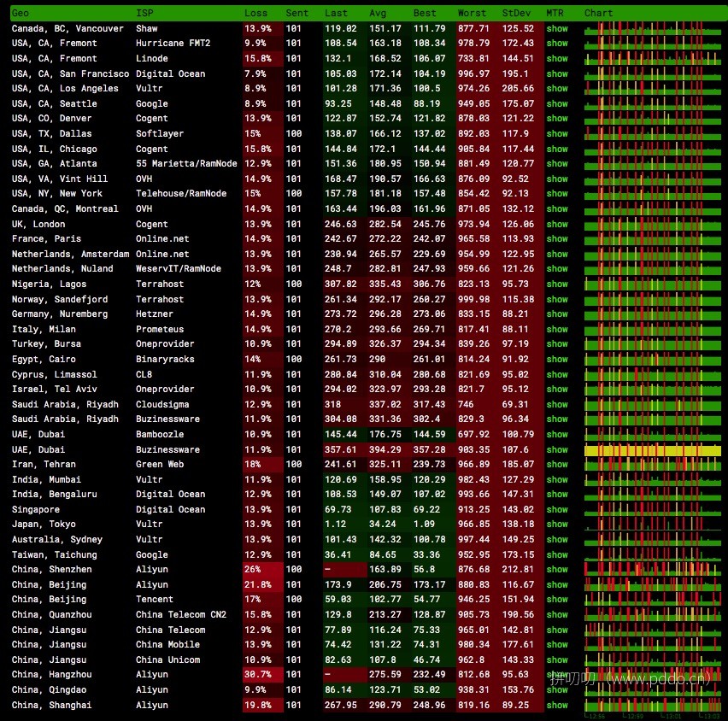
Task: Click the 212.81 StDev value
Action: 518,569
